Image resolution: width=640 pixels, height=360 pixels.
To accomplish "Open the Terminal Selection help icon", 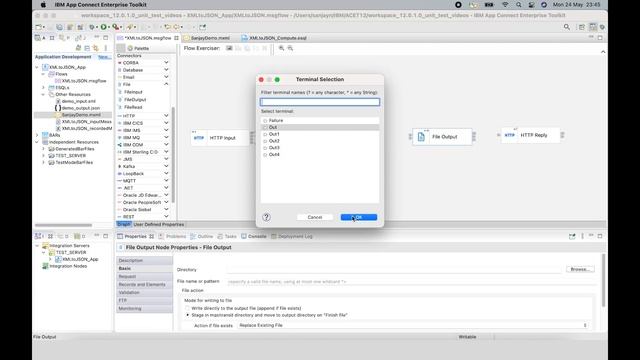I will tap(267, 217).
